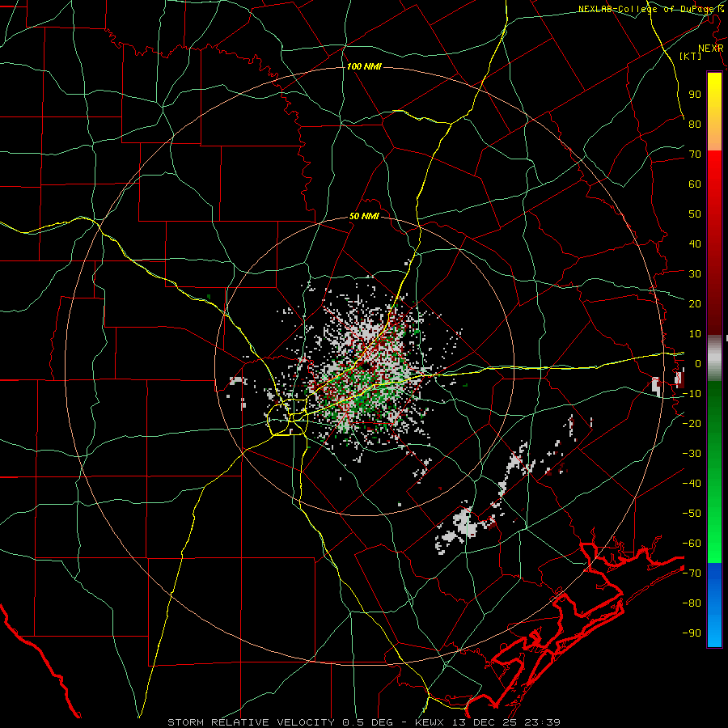Click the '[KT]' units label
The height and width of the screenshot is (728, 728).
coord(691,56)
